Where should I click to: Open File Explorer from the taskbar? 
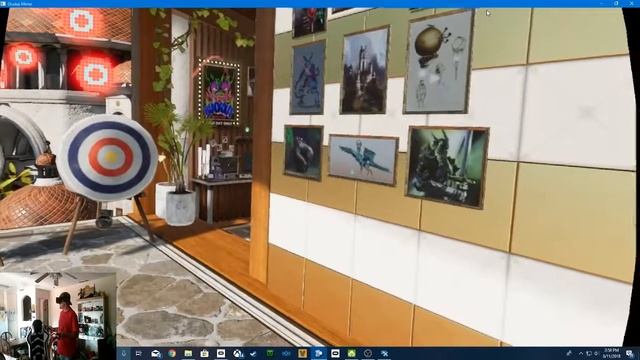(x=188, y=353)
